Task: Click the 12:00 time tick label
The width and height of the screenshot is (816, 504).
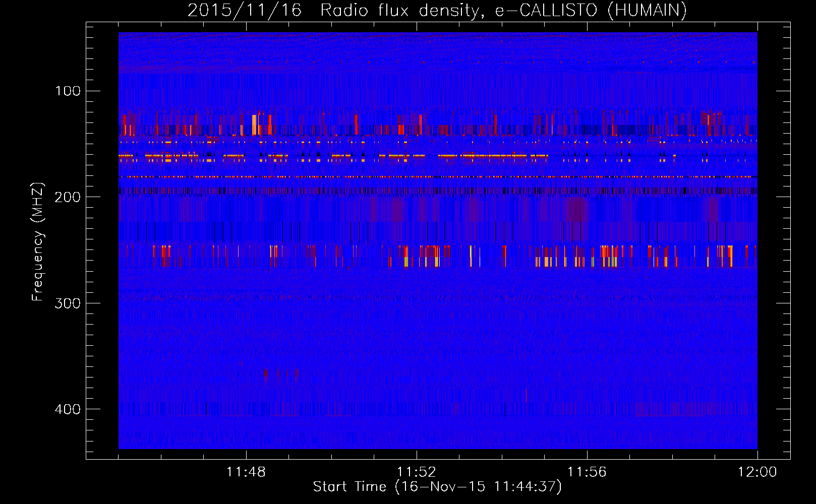Action: coord(757,472)
